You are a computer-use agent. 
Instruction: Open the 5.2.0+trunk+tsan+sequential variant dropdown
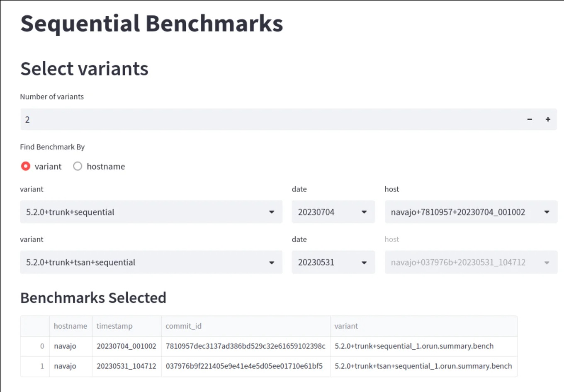(151, 262)
